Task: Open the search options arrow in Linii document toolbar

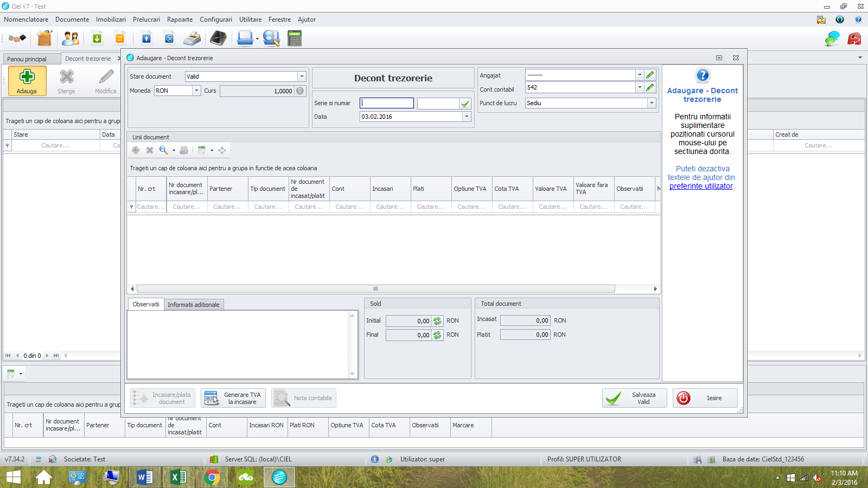Action: pyautogui.click(x=174, y=151)
